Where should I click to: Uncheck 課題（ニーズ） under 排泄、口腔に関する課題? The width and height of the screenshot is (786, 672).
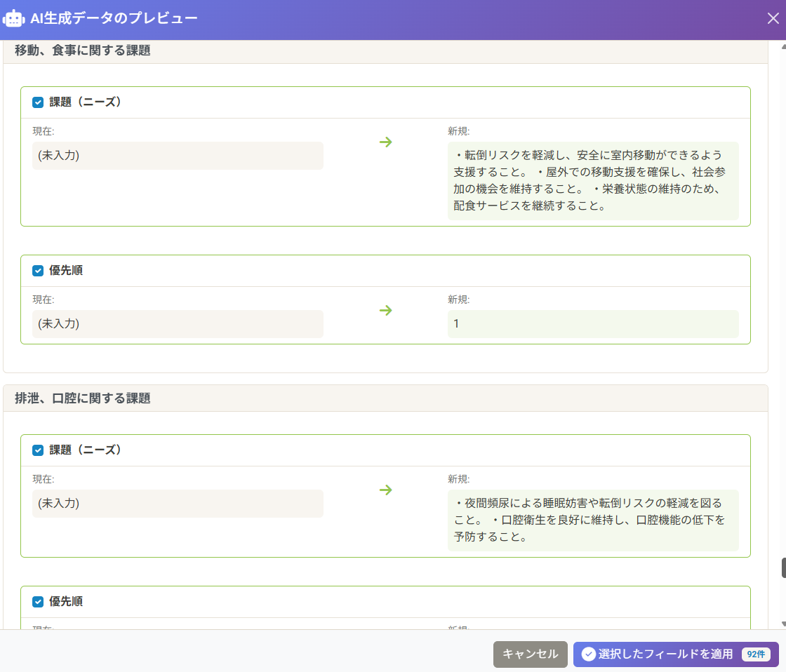point(38,450)
